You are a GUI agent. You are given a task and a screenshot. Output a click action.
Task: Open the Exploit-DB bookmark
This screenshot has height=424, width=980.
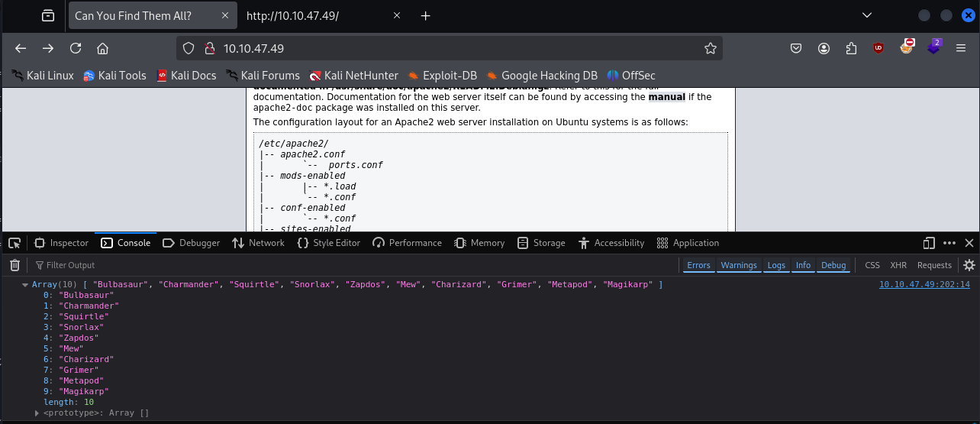[442, 75]
